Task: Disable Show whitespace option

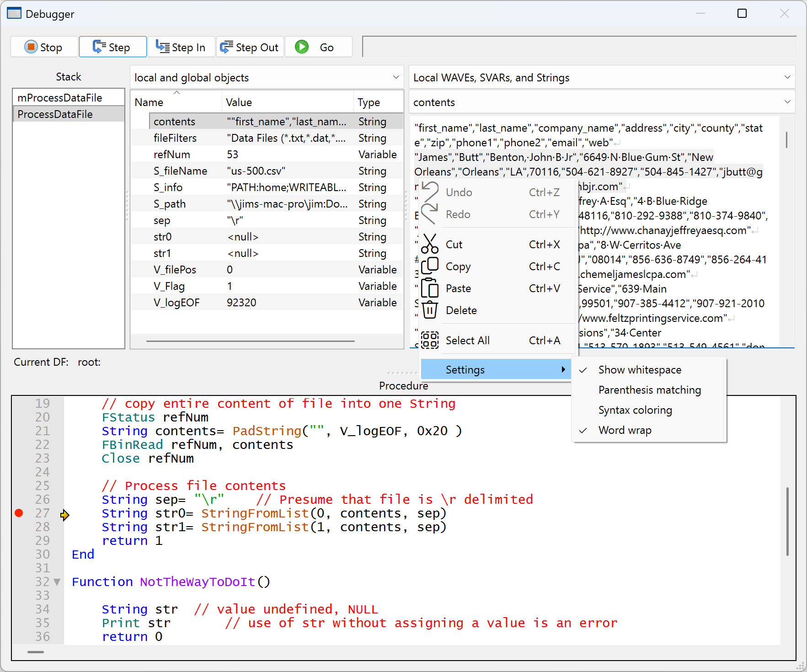Action: (x=639, y=369)
